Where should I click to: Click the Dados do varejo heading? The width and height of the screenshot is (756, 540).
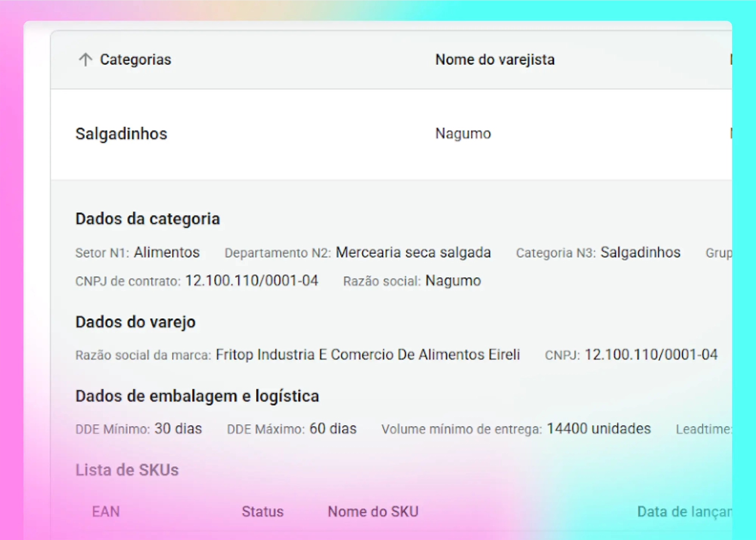(135, 322)
